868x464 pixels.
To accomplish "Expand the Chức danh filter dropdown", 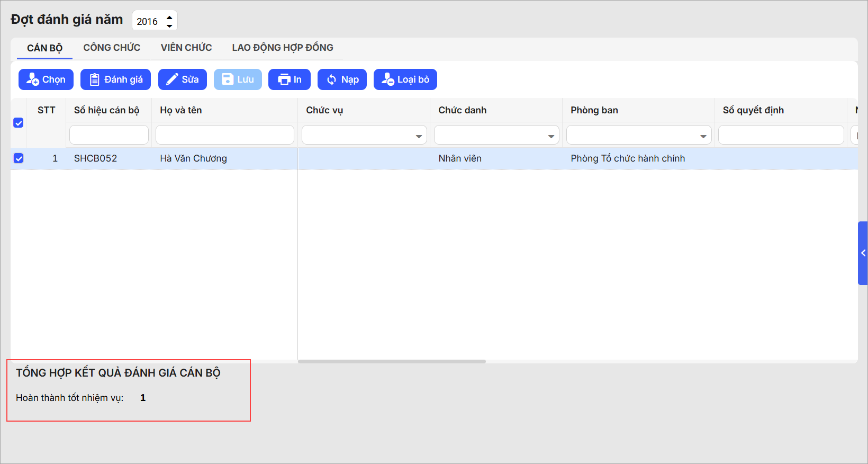I will click(x=551, y=136).
